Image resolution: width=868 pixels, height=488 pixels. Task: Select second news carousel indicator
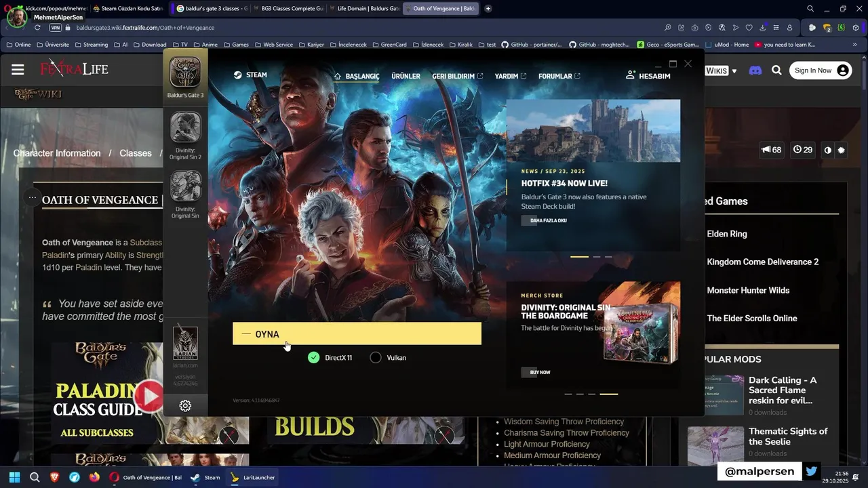(596, 257)
